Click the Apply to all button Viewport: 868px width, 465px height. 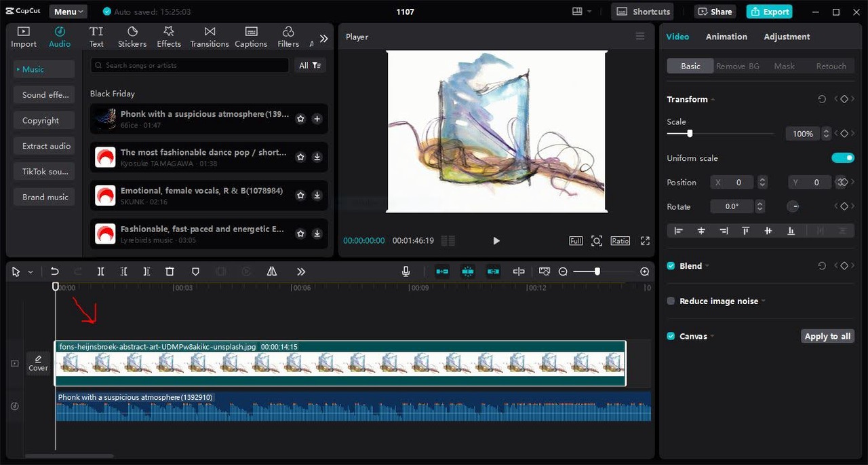coord(827,335)
